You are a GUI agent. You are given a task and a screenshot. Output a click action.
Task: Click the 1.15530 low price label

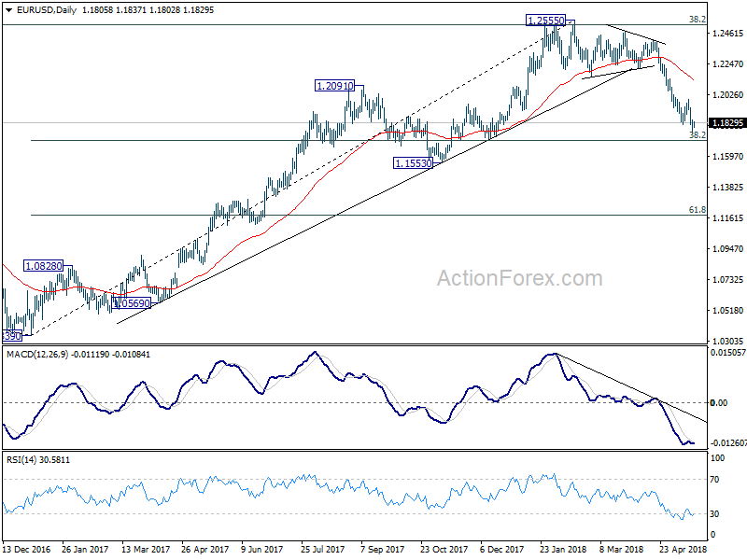[x=413, y=163]
